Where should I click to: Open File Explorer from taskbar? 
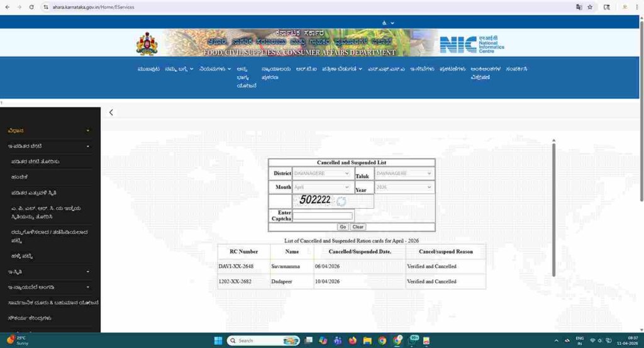coord(367,340)
